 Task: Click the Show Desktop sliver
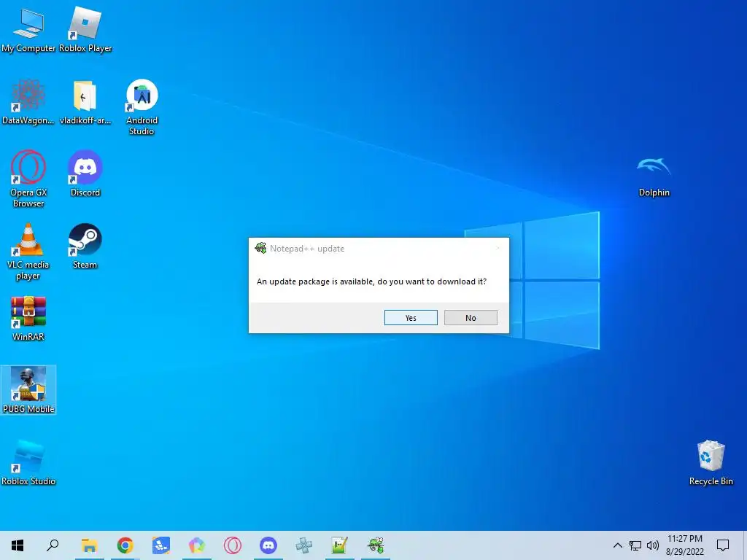745,545
